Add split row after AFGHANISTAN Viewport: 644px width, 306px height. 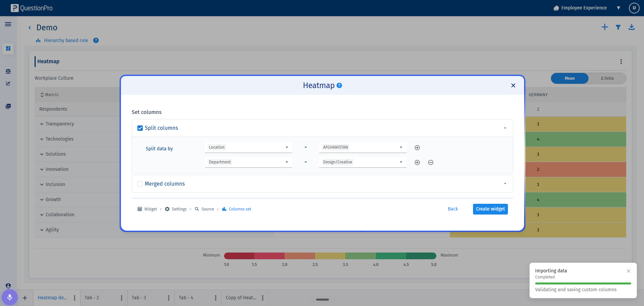[x=417, y=148]
